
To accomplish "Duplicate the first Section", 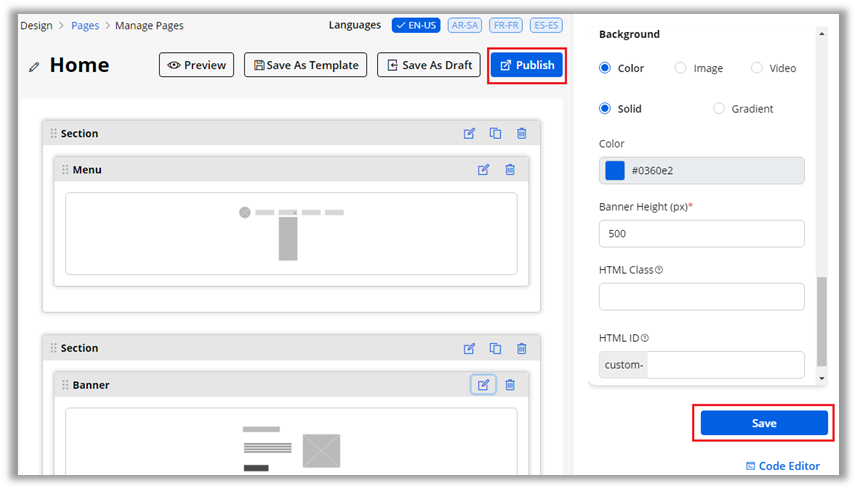I will pyautogui.click(x=495, y=134).
